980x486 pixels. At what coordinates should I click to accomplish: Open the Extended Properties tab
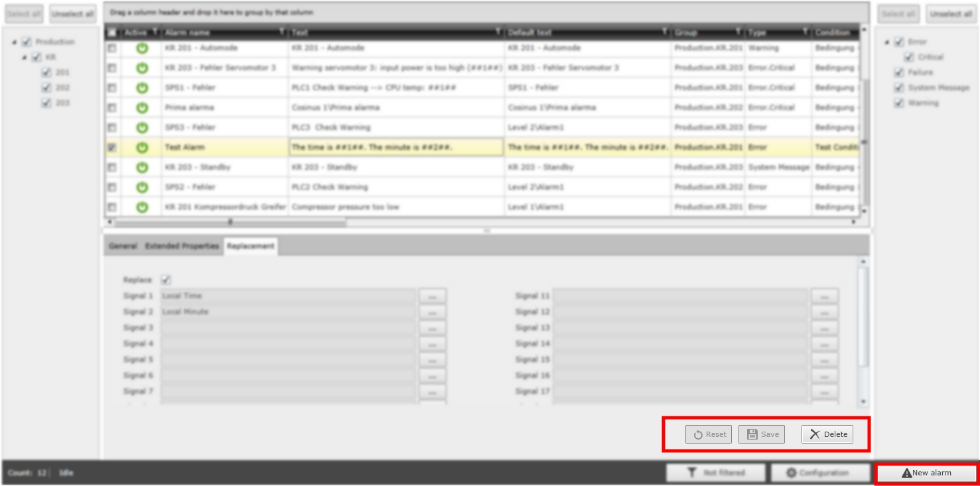[x=182, y=246]
